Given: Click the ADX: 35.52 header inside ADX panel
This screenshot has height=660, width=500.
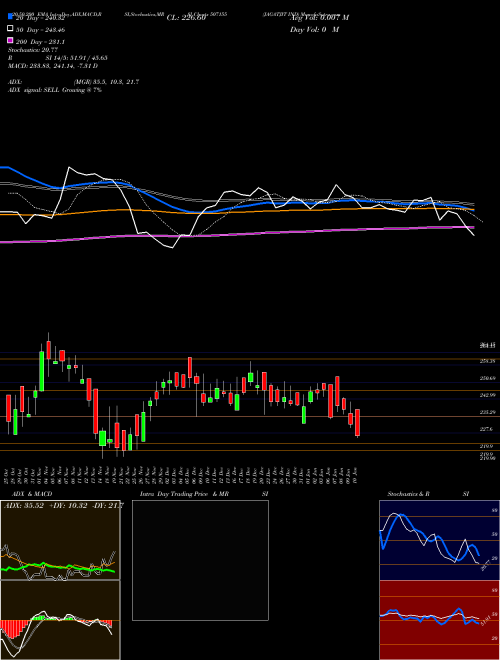Looking at the screenshot, I should [63, 506].
